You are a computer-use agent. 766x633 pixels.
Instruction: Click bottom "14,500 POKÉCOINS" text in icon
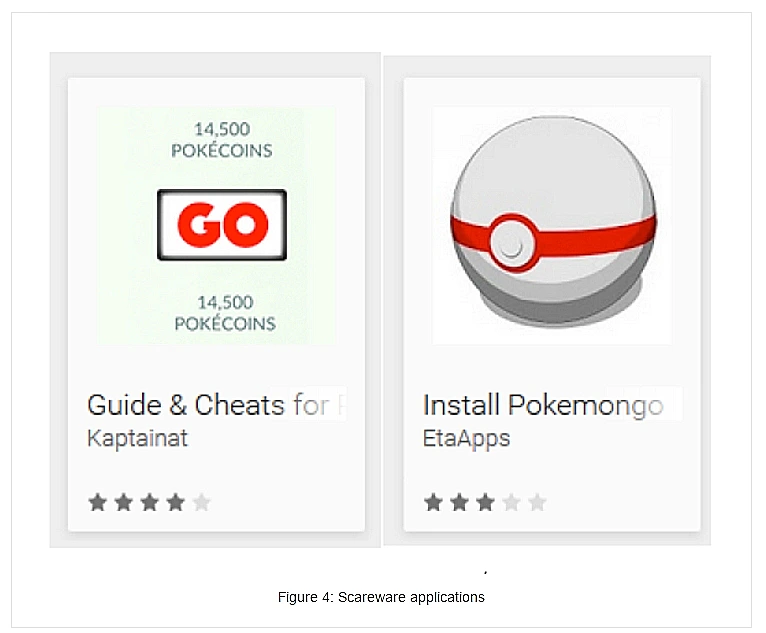coord(223,313)
